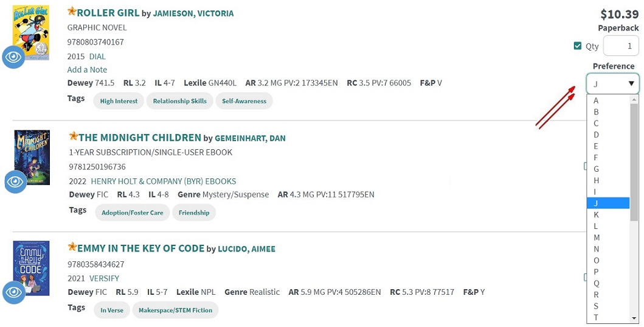The width and height of the screenshot is (644, 327).
Task: Open the Preference dropdown showing J
Action: point(613,83)
